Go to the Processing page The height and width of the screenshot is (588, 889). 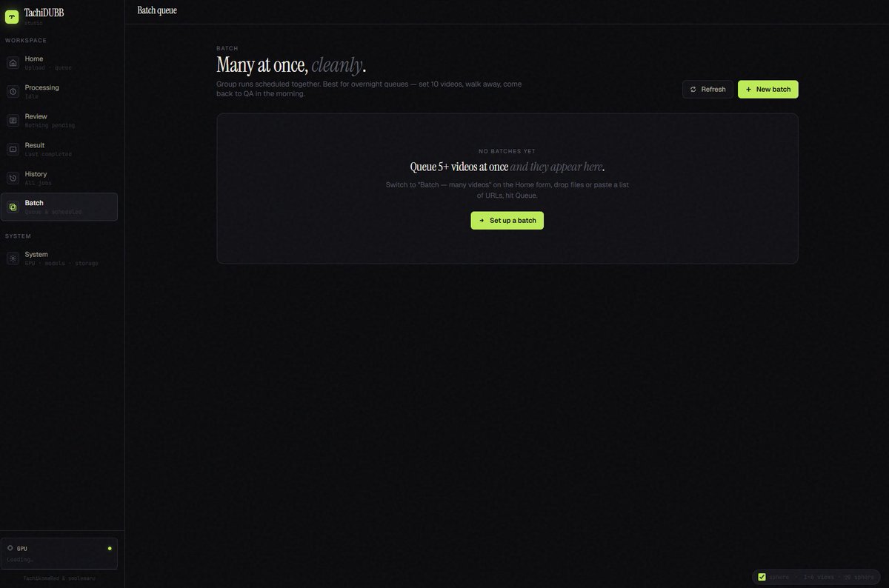pyautogui.click(x=59, y=92)
